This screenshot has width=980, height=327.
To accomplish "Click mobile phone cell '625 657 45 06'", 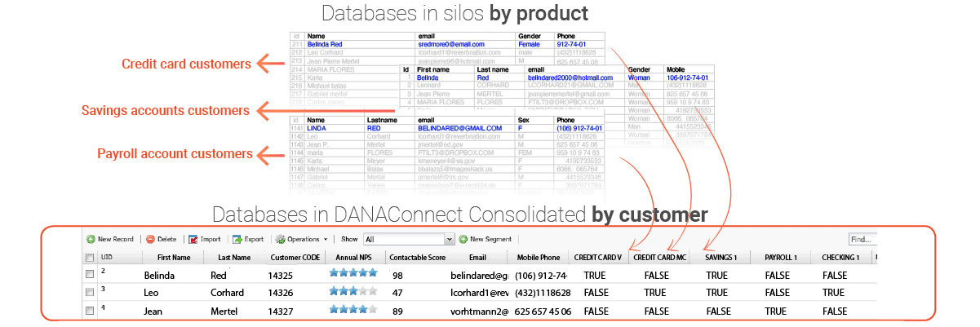I will (543, 312).
